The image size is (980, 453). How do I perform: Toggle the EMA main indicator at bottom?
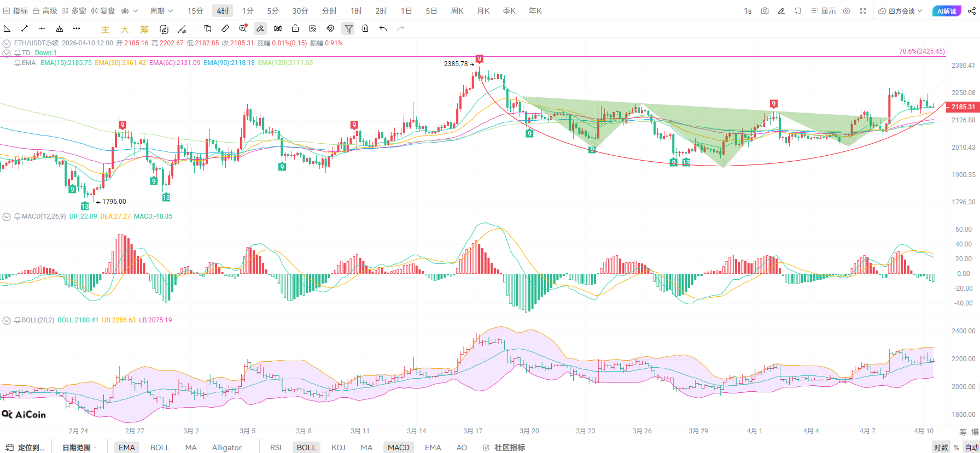pos(126,448)
